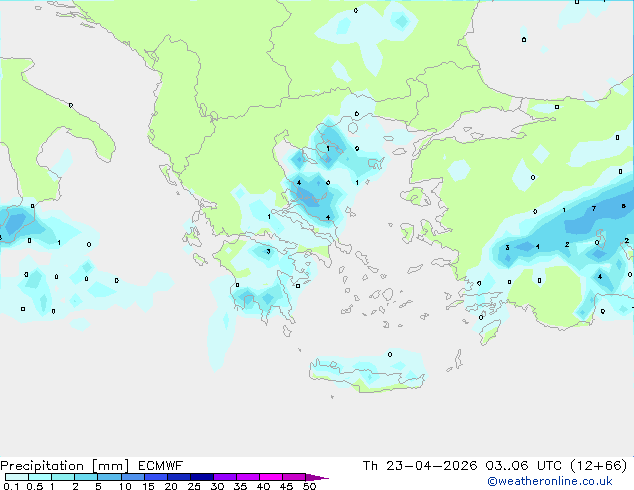Click the (12+66) forecast offset text
This screenshot has width=634, height=490.
[599, 466]
